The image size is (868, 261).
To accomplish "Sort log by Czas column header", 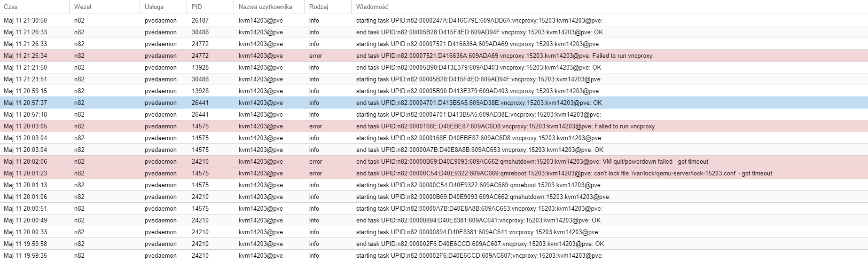I will click(x=11, y=7).
